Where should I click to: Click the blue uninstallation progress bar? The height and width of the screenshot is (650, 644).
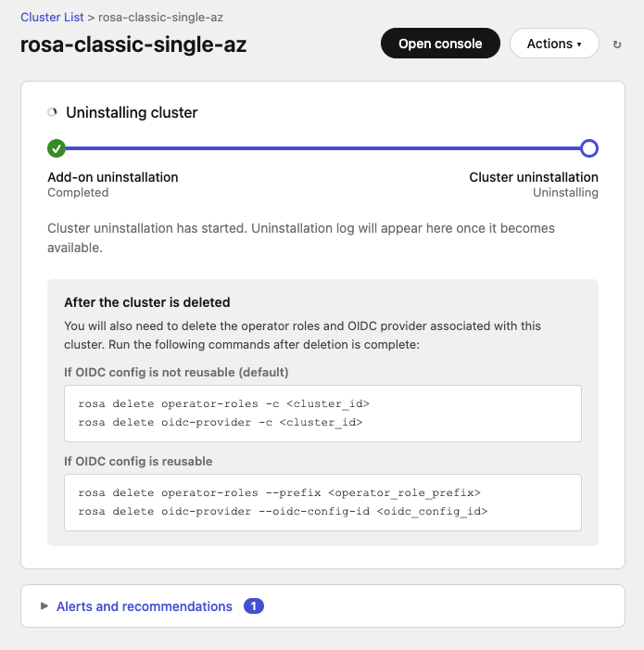(x=322, y=147)
